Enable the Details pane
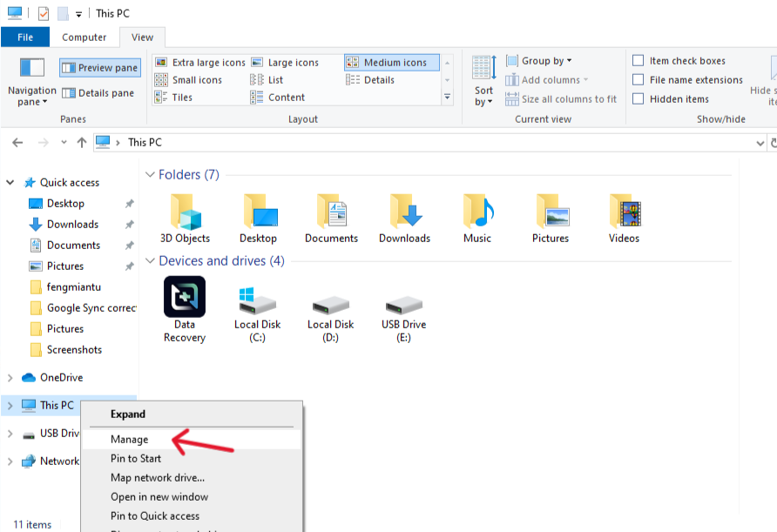Image resolution: width=777 pixels, height=532 pixels. [99, 92]
